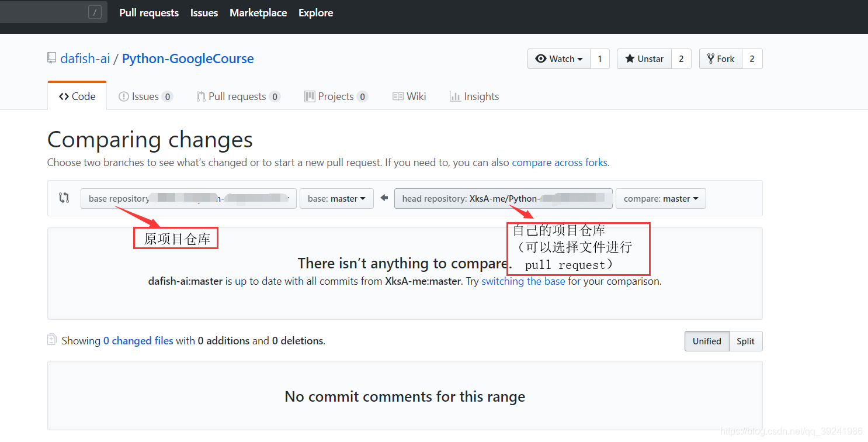Open Marketplace in the top navigation
Screen dimensions: 868x442
[x=258, y=13]
